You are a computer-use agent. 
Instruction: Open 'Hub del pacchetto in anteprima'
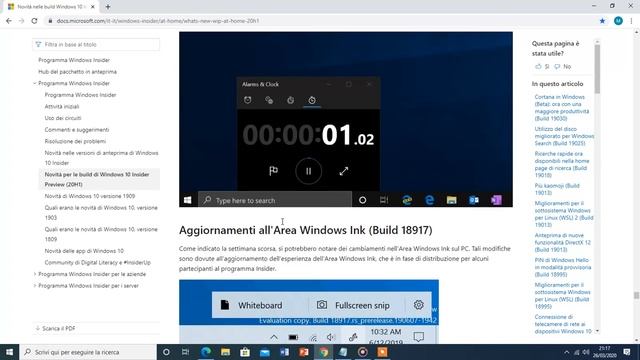tap(78, 72)
